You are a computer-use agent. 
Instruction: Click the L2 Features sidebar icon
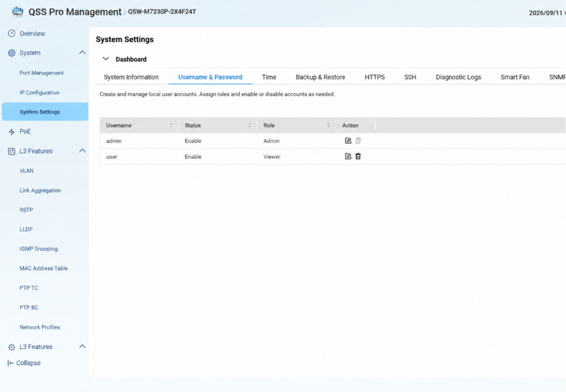[12, 151]
